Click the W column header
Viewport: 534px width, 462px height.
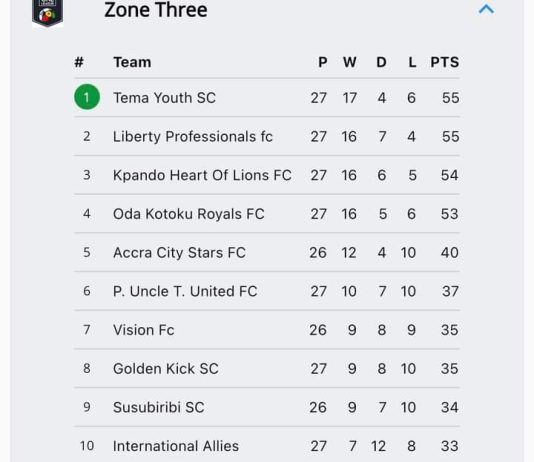[349, 62]
